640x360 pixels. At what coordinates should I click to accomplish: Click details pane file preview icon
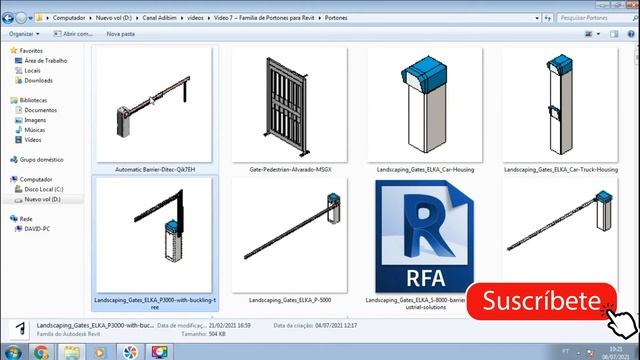point(20,329)
